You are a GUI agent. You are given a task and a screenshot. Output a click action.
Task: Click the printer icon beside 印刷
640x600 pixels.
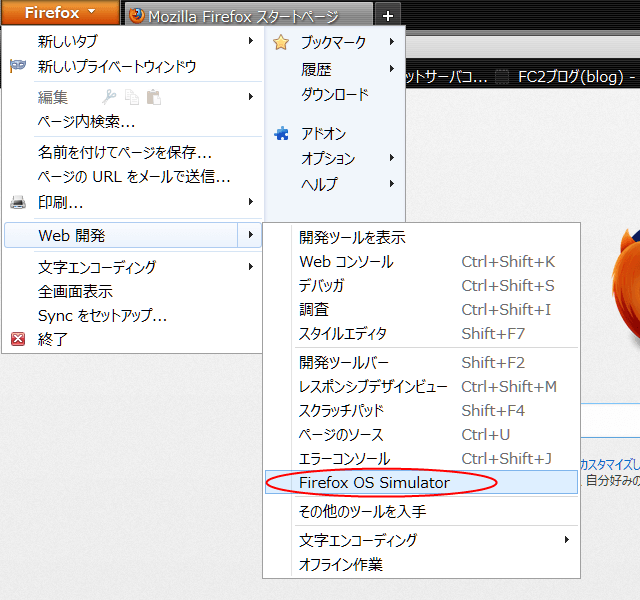coord(18,202)
